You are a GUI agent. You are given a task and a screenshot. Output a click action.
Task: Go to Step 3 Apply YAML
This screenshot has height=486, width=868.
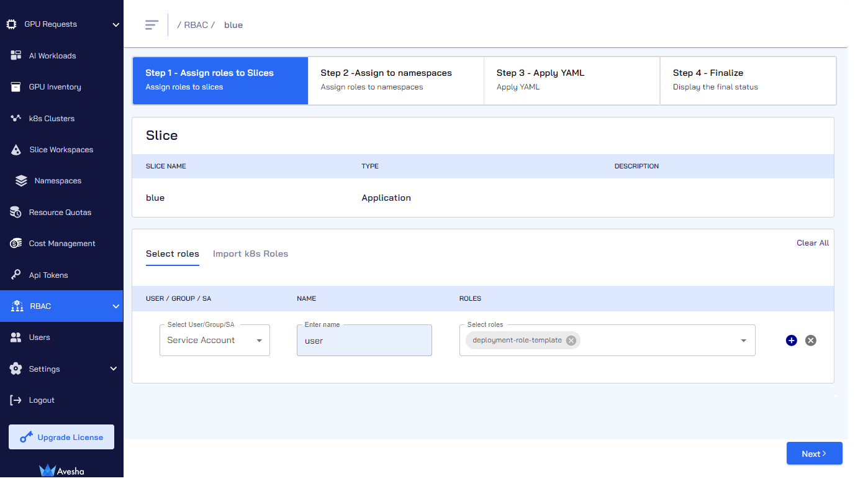point(572,81)
